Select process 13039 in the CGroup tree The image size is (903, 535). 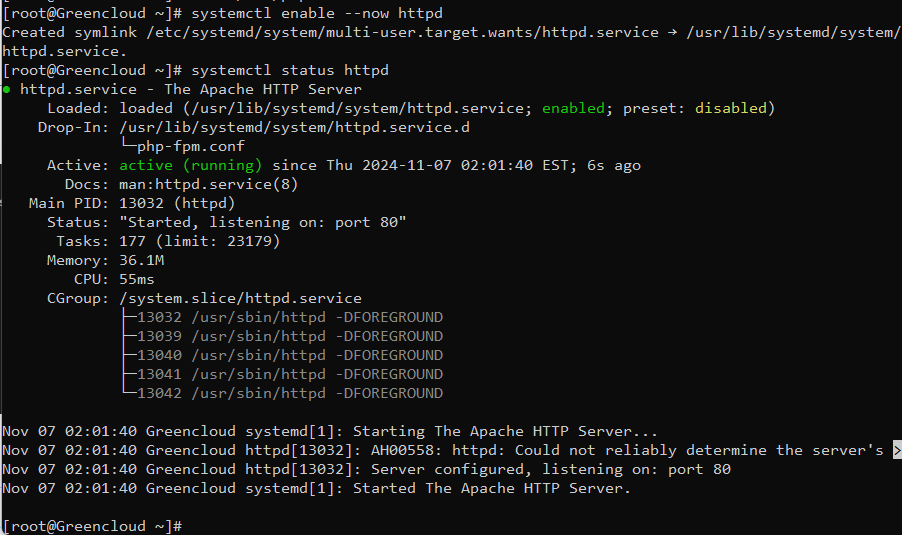coord(290,336)
